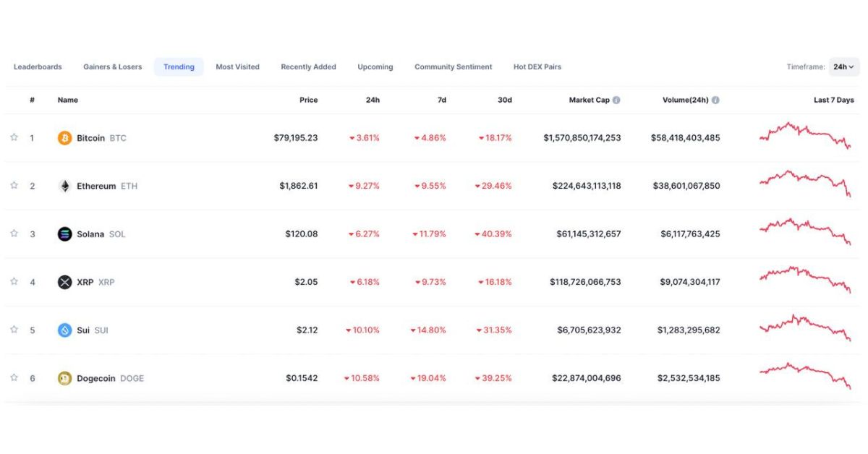868x454 pixels.
Task: Open the 24h Timeframe dropdown
Action: (843, 67)
